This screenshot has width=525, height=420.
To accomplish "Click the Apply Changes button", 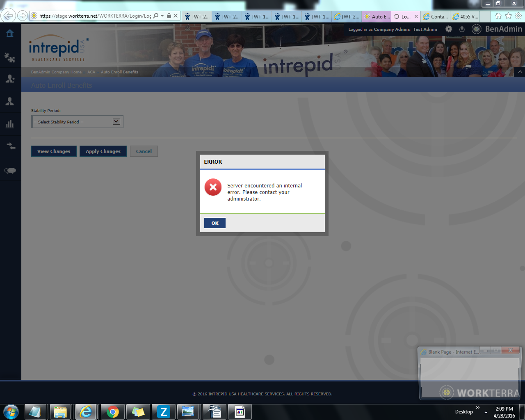I will pos(103,151).
